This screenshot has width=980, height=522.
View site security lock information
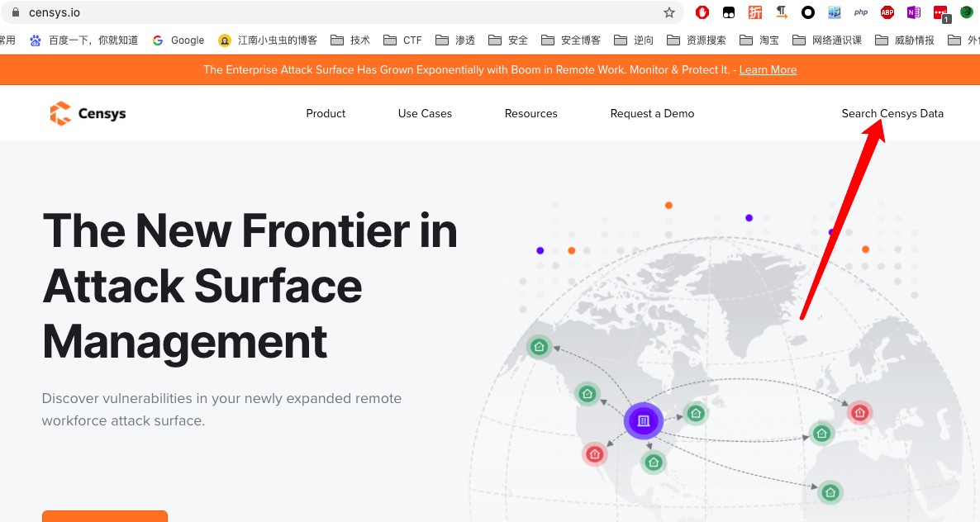[16, 12]
